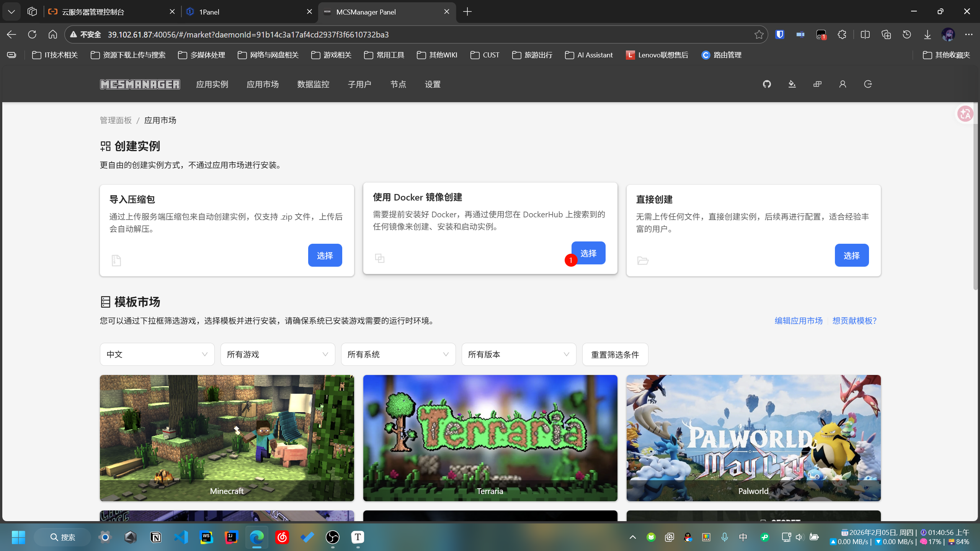Screen dimensions: 980x551
Task: Click 重置筛选条件 button
Action: pyautogui.click(x=615, y=354)
